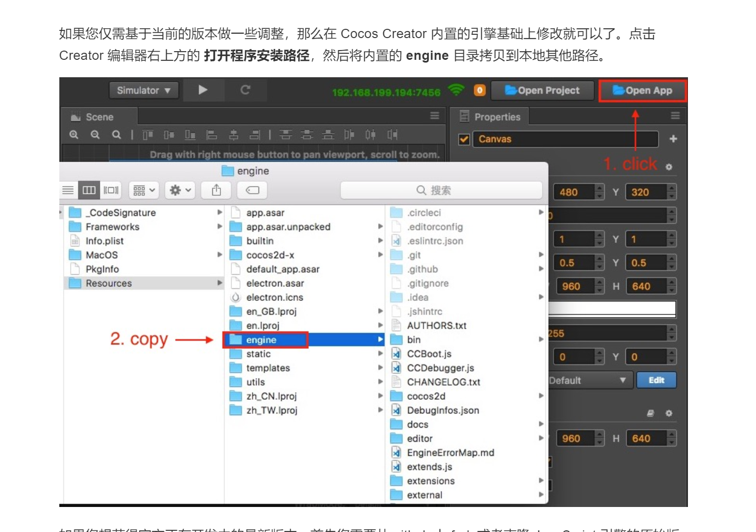This screenshot has width=756, height=532.
Task: Open the Scene panel menu icon
Action: tap(434, 116)
